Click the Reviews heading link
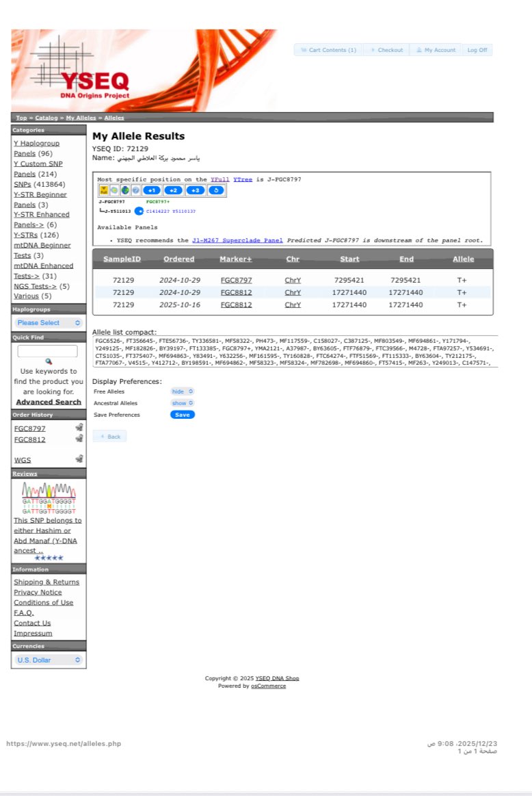532x796 pixels. click(x=25, y=474)
